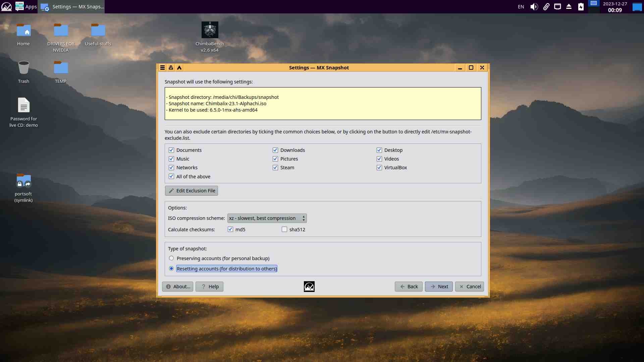Open the window menu icon in titlebar
Viewport: 644px width, 362px height.
(x=162, y=68)
